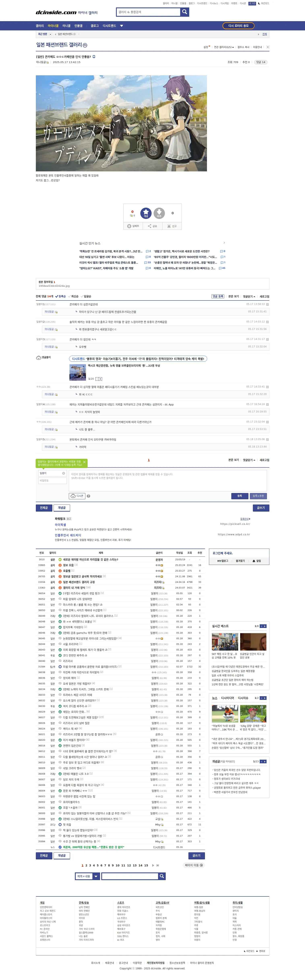Click the navy ship news thumbnail
The height and width of the screenshot is (980, 305).
coord(78,372)
